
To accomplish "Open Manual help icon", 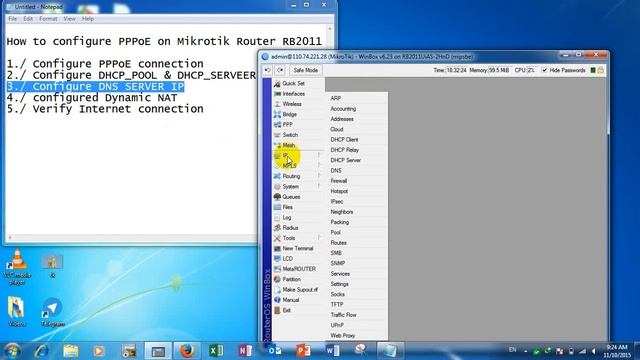I will (x=277, y=300).
